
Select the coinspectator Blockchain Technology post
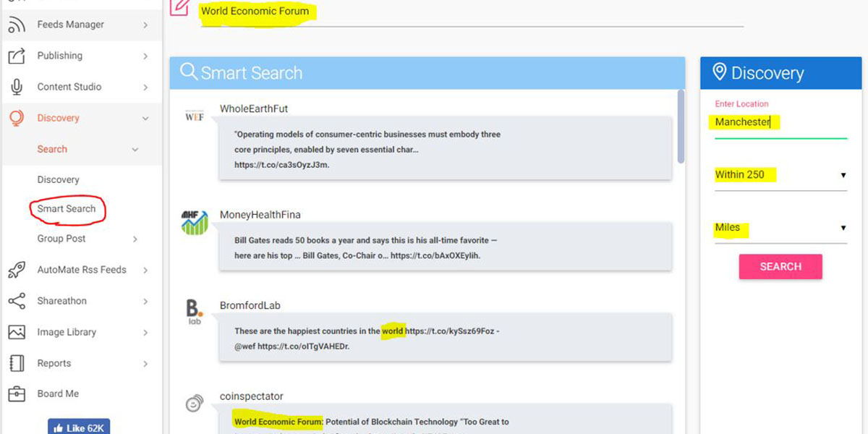(446, 420)
